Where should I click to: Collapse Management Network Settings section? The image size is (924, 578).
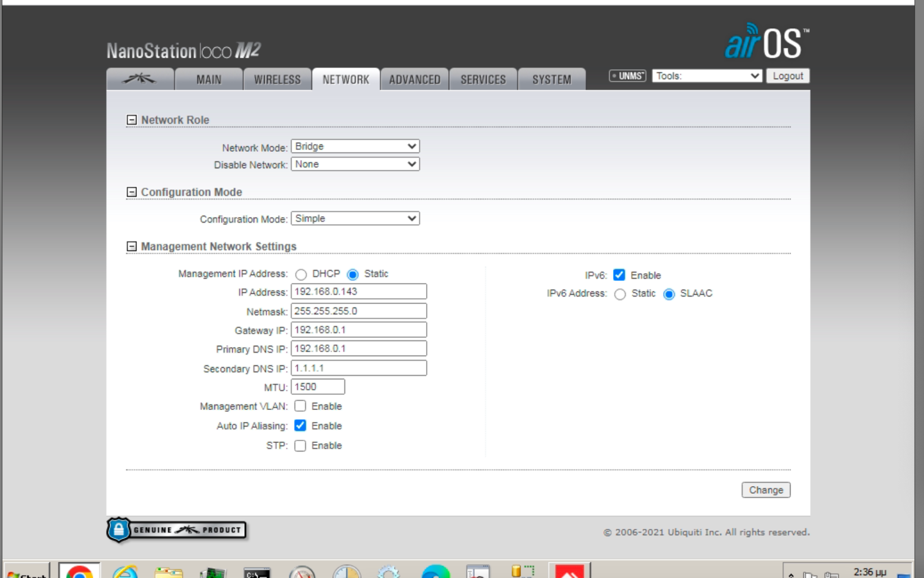[132, 247]
